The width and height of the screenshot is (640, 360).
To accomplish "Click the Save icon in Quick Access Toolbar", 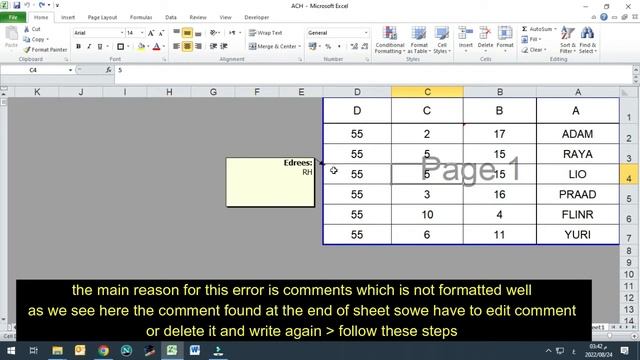I will tap(16, 5).
